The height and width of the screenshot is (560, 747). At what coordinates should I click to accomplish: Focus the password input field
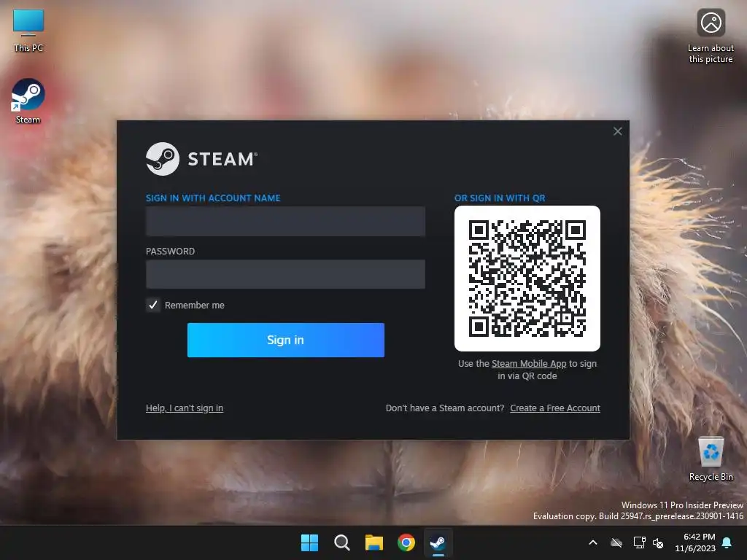point(285,274)
